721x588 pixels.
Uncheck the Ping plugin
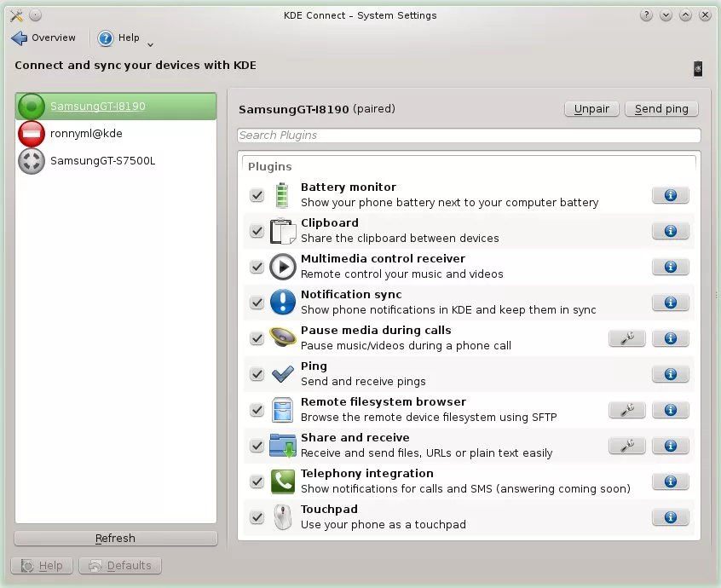point(257,374)
